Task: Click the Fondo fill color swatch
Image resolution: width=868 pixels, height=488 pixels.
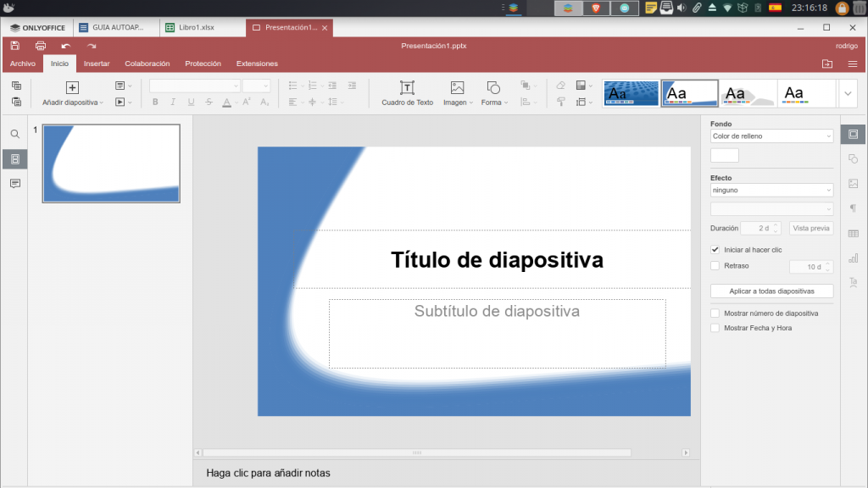Action: pos(724,155)
